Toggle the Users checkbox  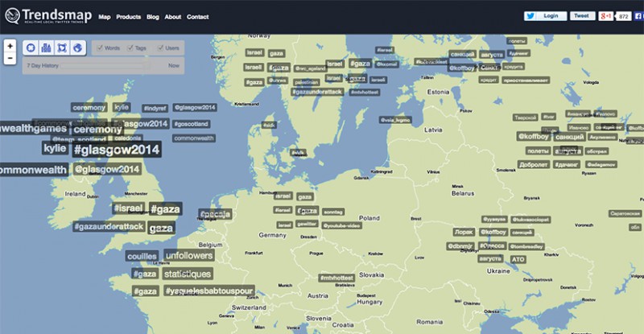pyautogui.click(x=159, y=48)
